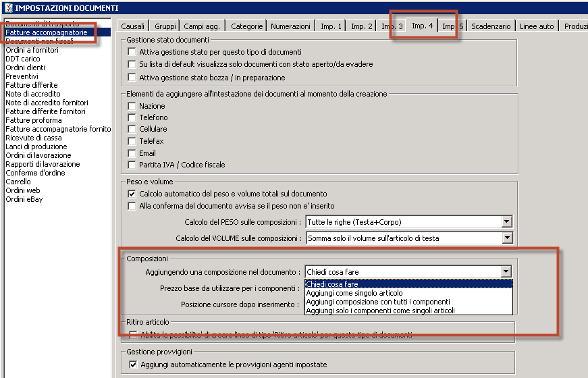Choose 'Preventivi' document type

tap(58, 76)
